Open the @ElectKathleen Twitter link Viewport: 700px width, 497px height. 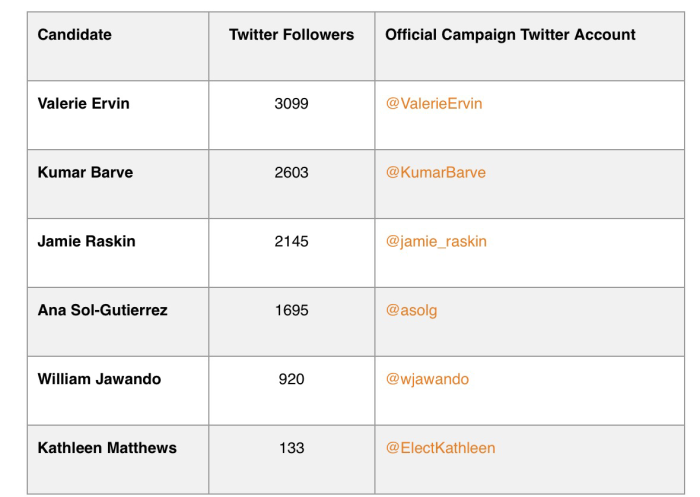click(441, 448)
